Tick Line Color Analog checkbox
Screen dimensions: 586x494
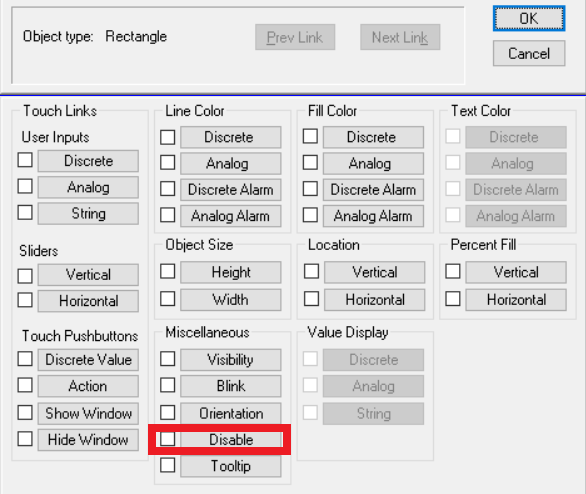[x=167, y=163]
